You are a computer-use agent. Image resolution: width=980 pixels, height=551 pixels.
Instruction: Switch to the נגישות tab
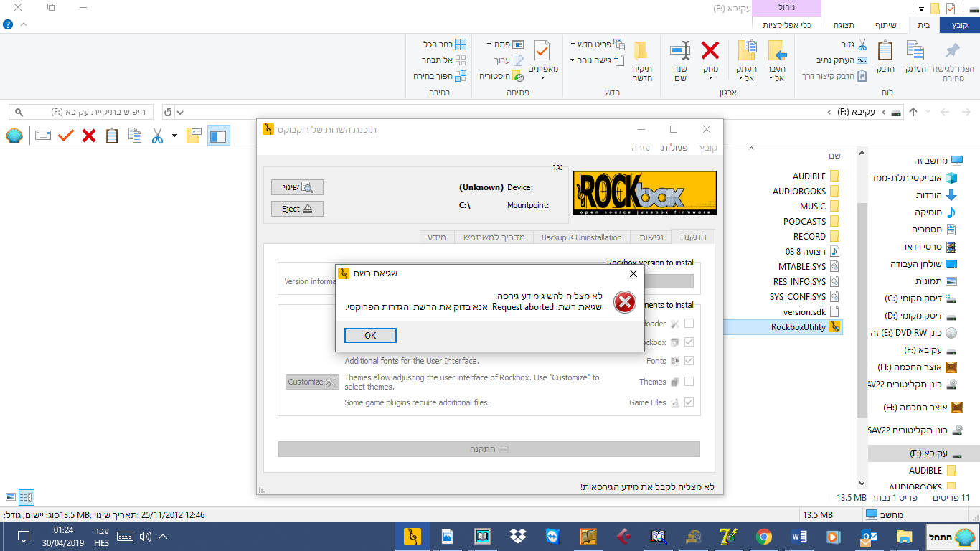tap(651, 237)
